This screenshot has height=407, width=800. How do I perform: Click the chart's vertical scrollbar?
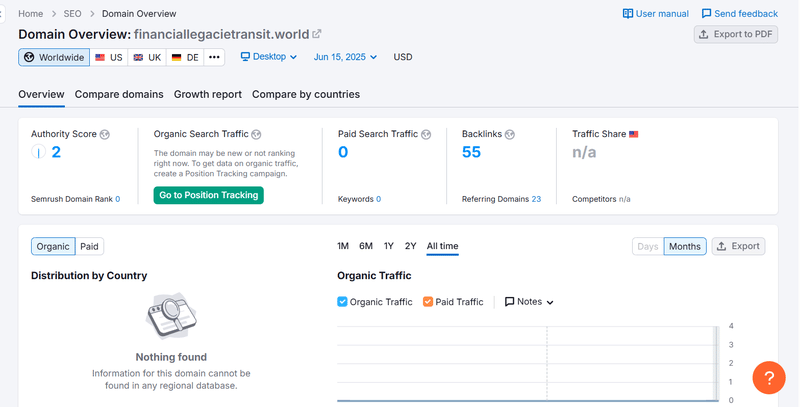tap(717, 363)
